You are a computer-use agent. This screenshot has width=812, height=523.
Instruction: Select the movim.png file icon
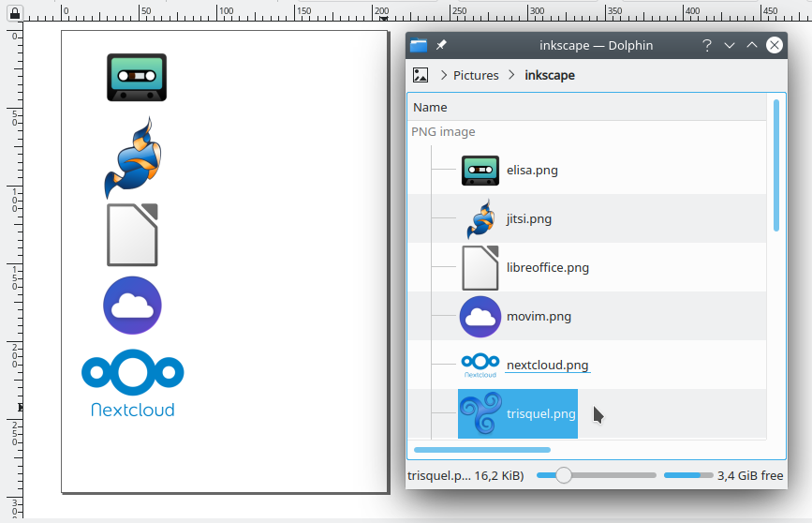pos(480,317)
